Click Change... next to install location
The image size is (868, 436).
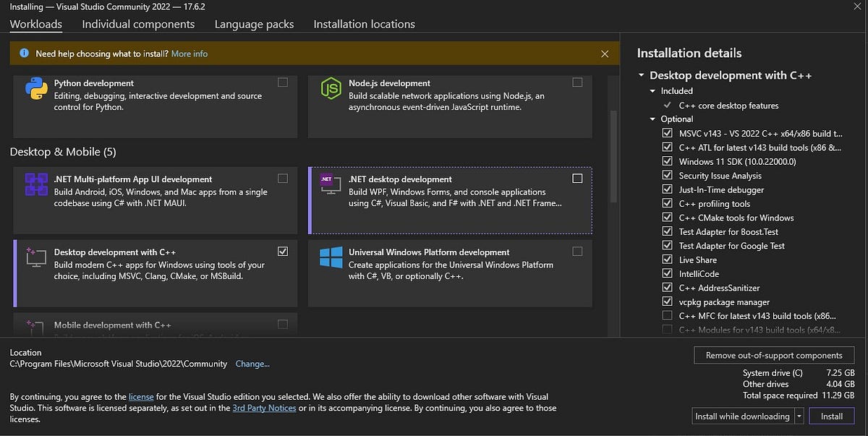click(252, 364)
